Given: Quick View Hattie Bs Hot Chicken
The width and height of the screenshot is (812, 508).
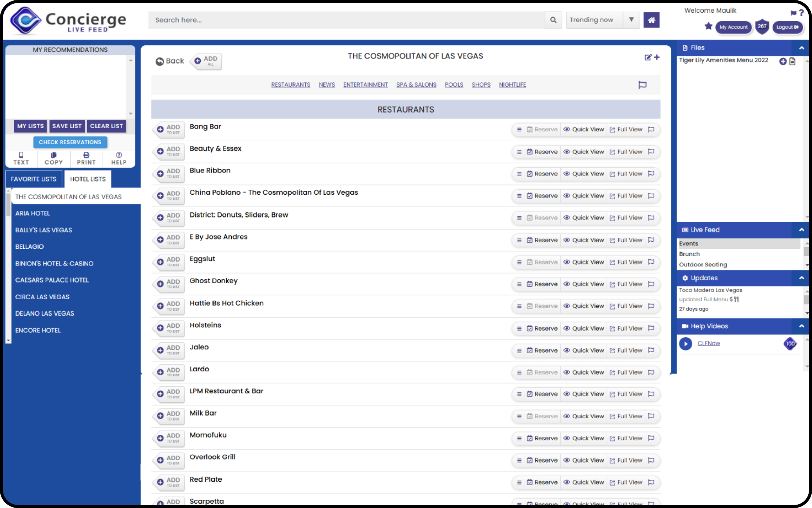Looking at the screenshot, I should 583,306.
